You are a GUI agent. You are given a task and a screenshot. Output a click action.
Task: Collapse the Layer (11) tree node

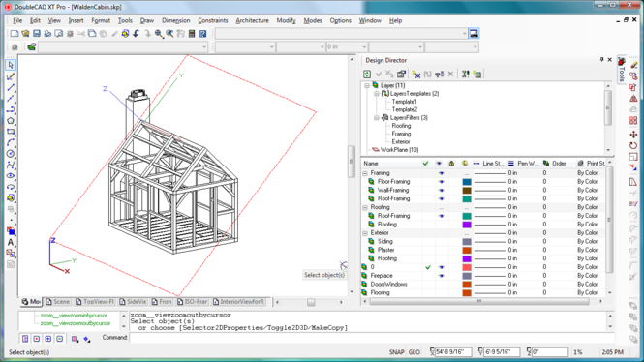coord(367,86)
